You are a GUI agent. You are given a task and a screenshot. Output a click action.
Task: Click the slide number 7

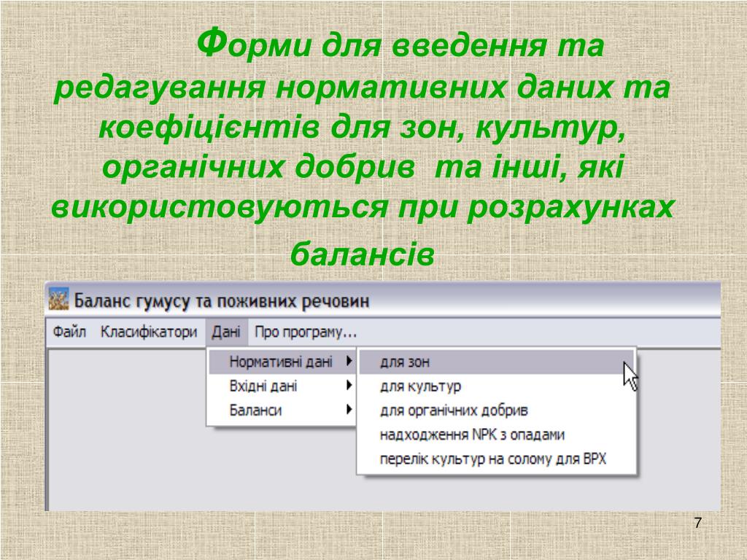(x=698, y=523)
